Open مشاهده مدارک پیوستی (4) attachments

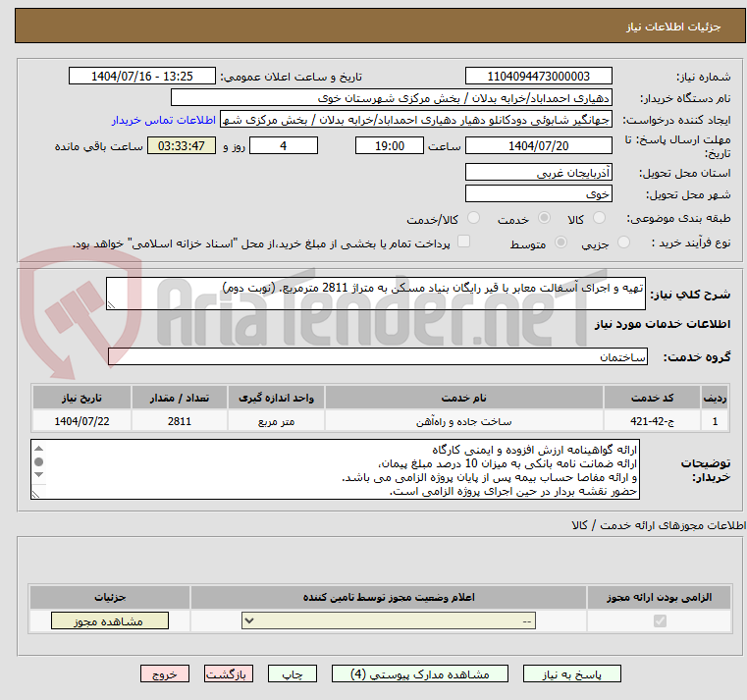click(x=420, y=674)
